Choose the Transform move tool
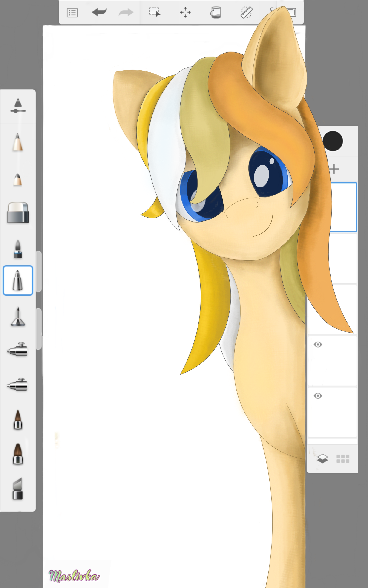 point(185,12)
